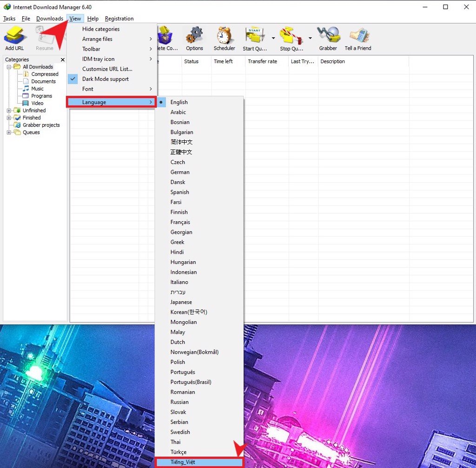
Task: Select Norwegian(Bokmål) language
Action: coord(199,352)
